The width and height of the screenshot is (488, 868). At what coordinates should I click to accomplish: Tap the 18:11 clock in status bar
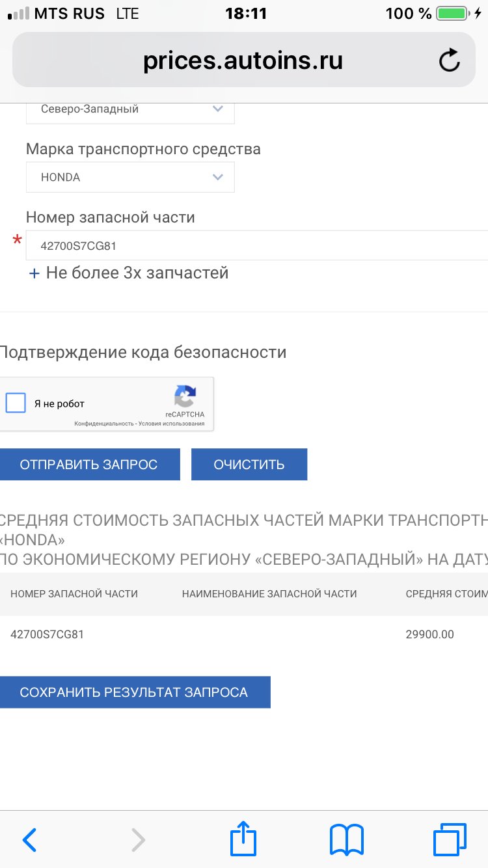click(246, 13)
